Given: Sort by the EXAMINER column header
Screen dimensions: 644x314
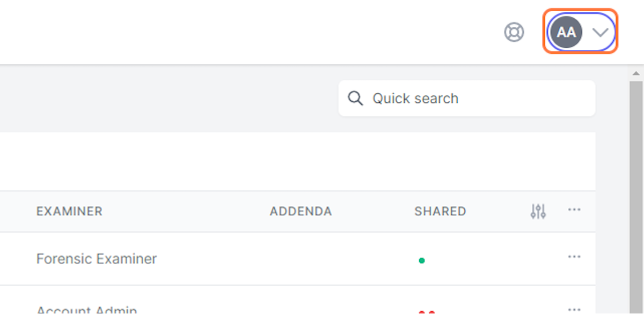Looking at the screenshot, I should tap(69, 211).
